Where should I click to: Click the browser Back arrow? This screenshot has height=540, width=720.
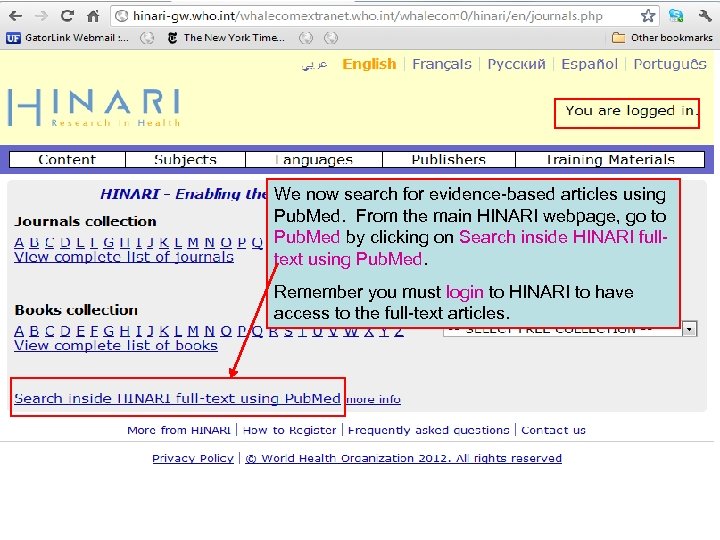click(x=15, y=16)
